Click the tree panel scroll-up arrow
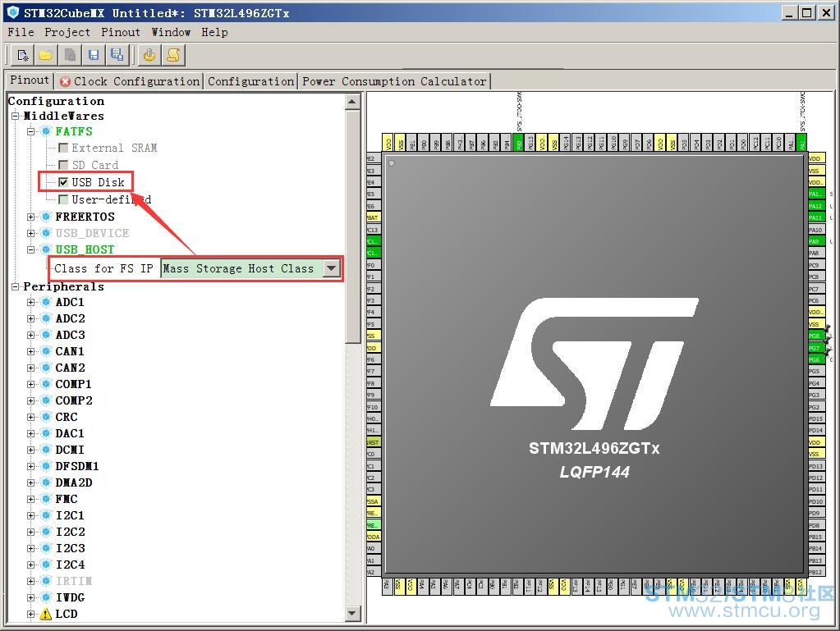This screenshot has width=840, height=631. [x=352, y=102]
